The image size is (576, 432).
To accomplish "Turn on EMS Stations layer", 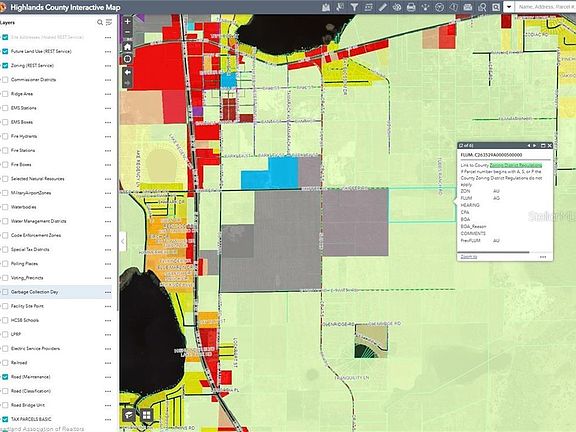I will (5, 108).
